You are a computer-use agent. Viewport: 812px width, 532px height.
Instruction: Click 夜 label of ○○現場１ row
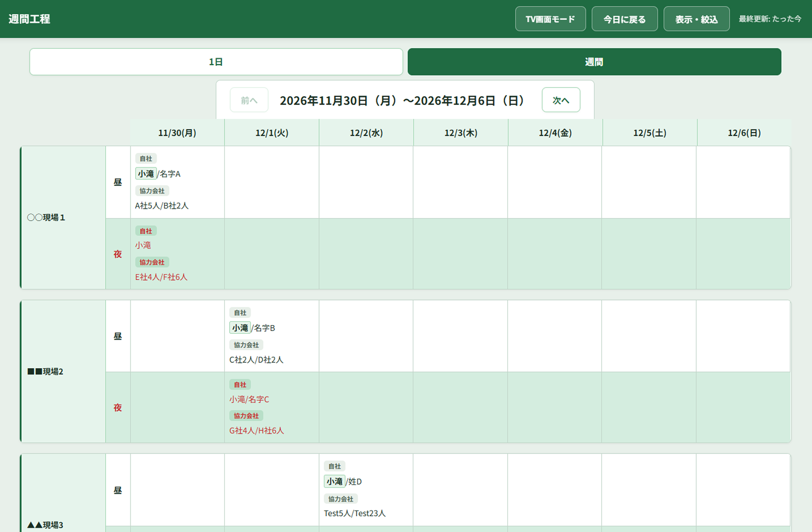(x=118, y=254)
